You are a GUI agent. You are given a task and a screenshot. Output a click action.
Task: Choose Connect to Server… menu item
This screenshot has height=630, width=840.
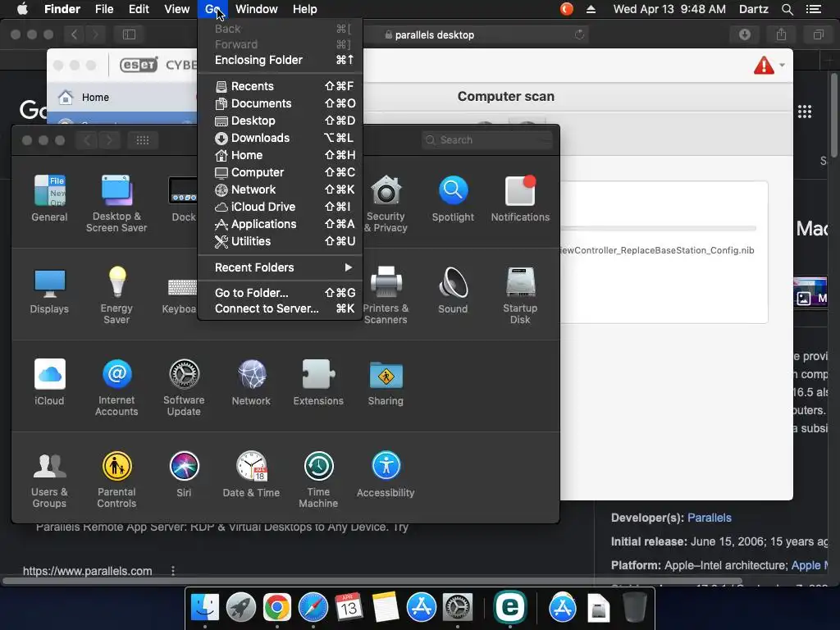pos(281,308)
